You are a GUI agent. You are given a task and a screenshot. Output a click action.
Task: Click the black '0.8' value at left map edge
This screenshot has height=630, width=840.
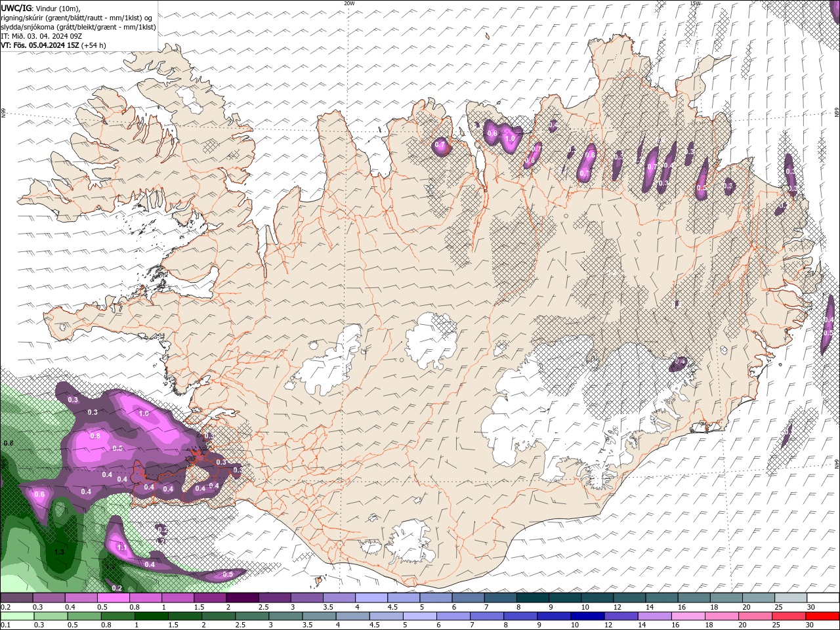pyautogui.click(x=8, y=444)
